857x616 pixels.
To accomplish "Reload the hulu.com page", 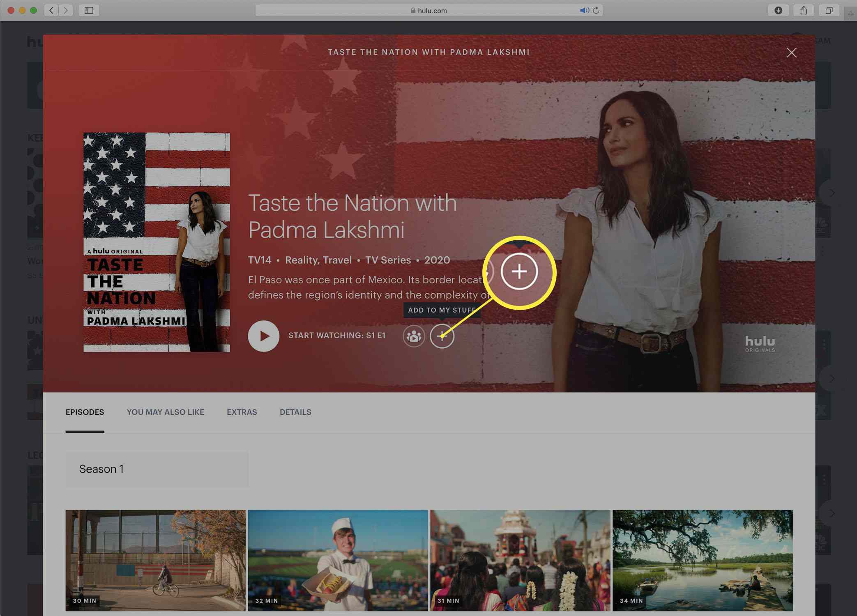I will point(596,10).
